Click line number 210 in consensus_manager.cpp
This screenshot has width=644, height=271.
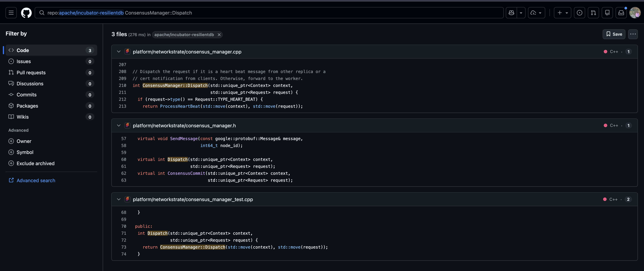(x=122, y=85)
